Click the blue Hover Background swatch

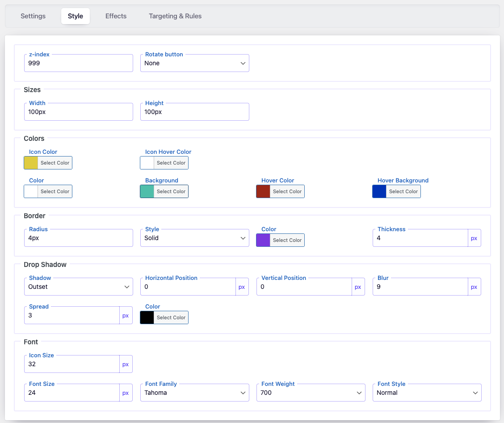coord(379,192)
